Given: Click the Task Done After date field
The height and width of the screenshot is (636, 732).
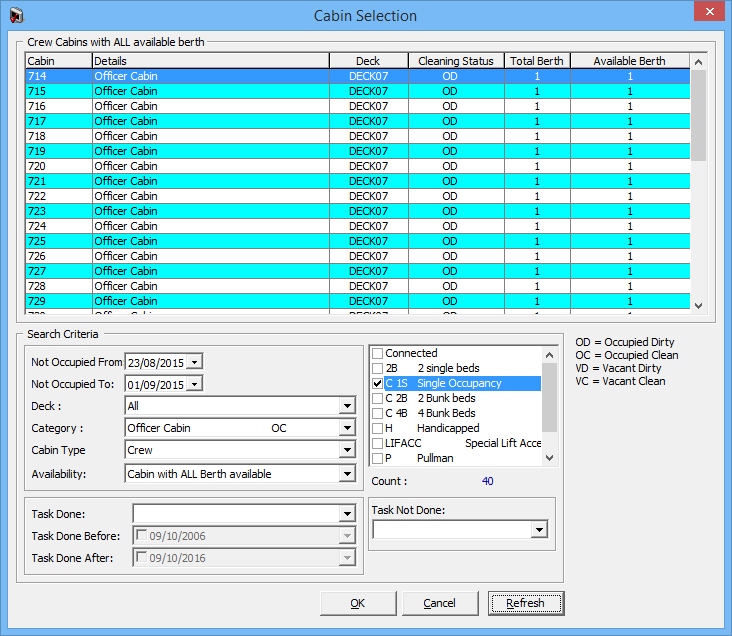Looking at the screenshot, I should [243, 558].
